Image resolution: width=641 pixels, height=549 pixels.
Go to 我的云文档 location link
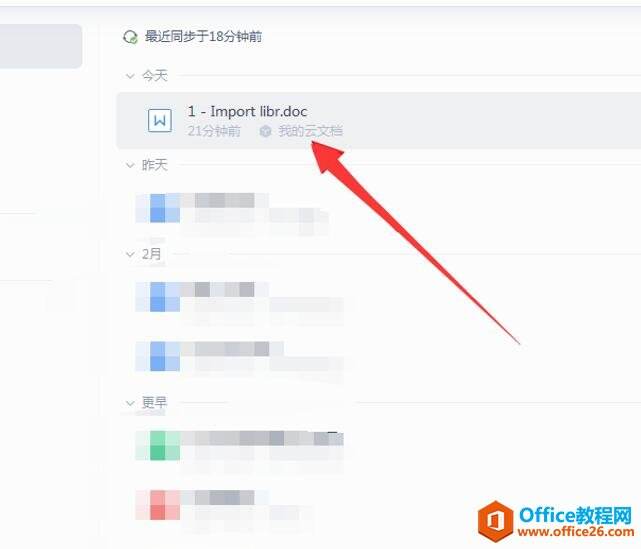coord(310,131)
